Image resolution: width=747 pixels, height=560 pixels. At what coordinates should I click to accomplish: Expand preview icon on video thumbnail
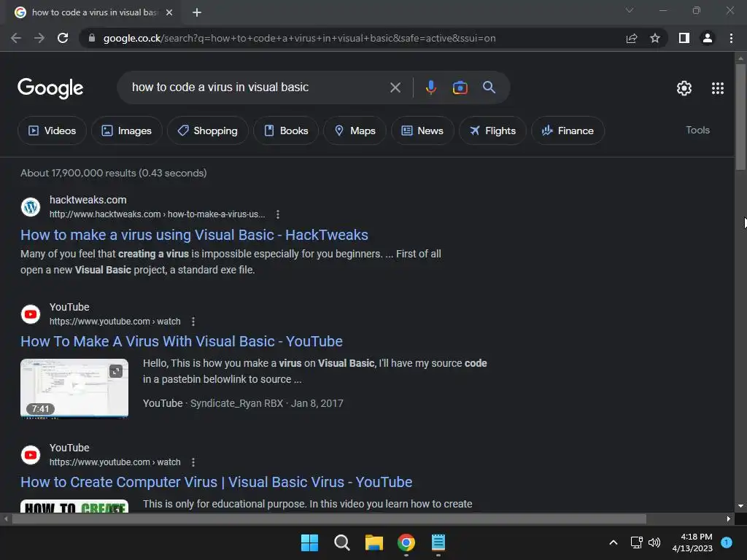point(116,371)
